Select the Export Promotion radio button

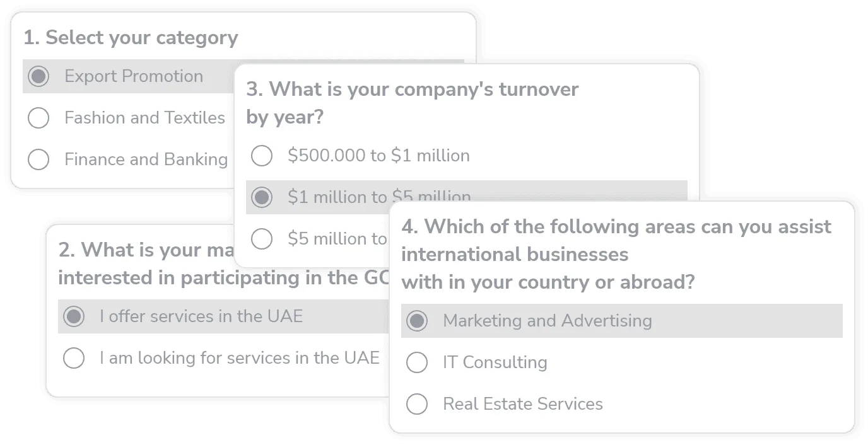click(38, 76)
